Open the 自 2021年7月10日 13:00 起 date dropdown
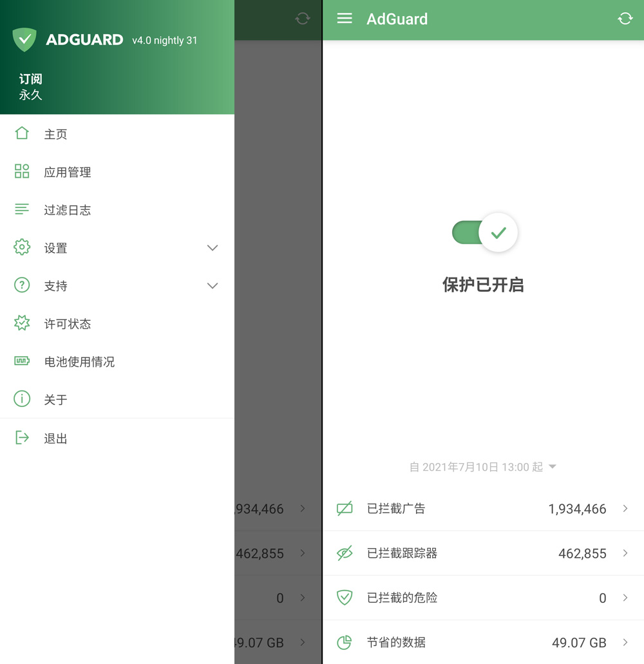This screenshot has height=664, width=644. (x=483, y=467)
